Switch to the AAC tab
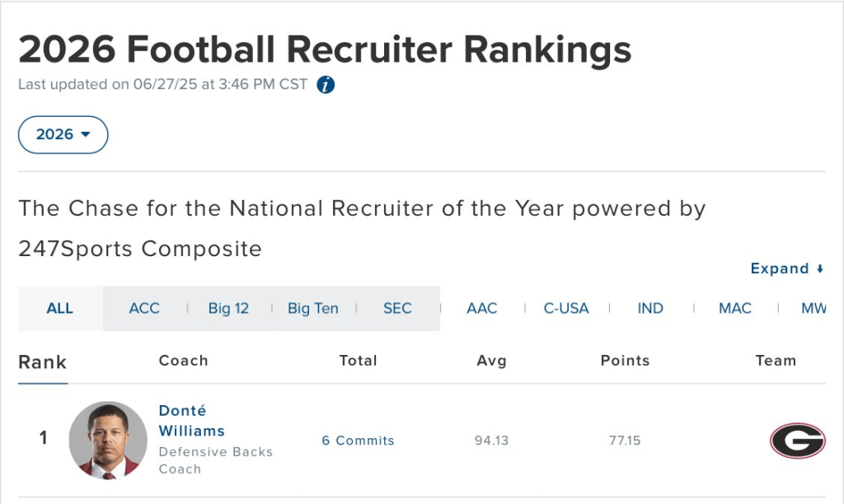Viewport: 844px width, 504px height. 482,308
